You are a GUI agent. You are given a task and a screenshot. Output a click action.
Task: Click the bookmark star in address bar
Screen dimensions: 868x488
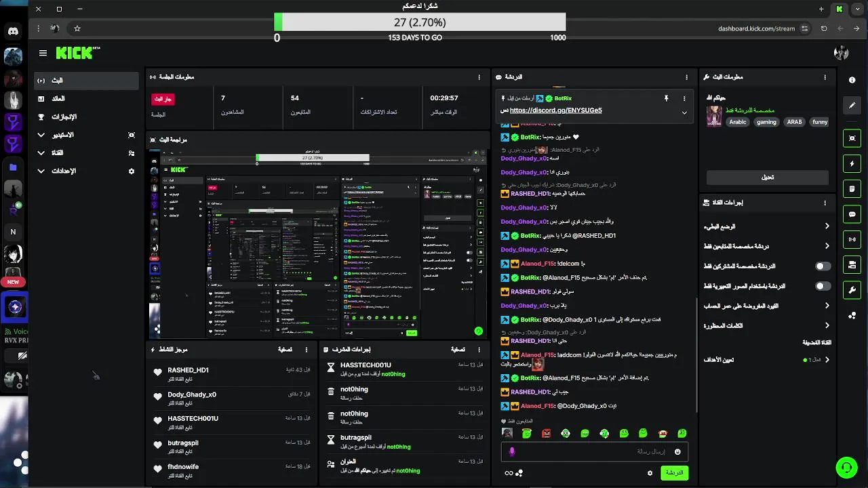[77, 28]
